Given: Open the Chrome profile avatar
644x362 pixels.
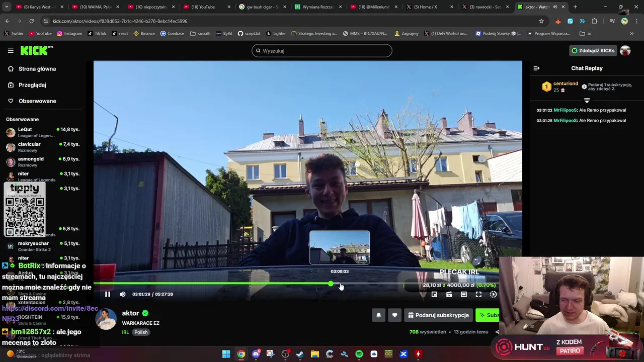Looking at the screenshot, I should coord(624,21).
